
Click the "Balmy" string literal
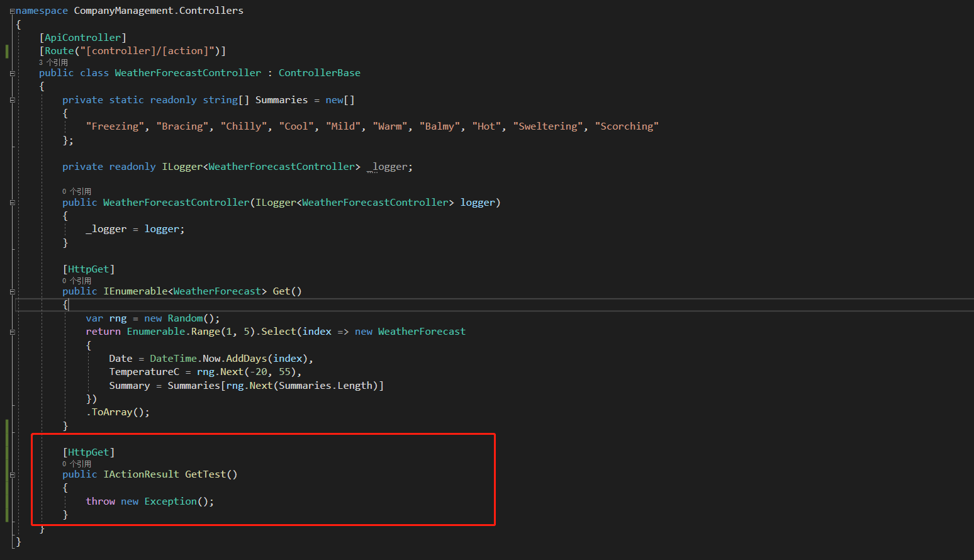pos(440,126)
